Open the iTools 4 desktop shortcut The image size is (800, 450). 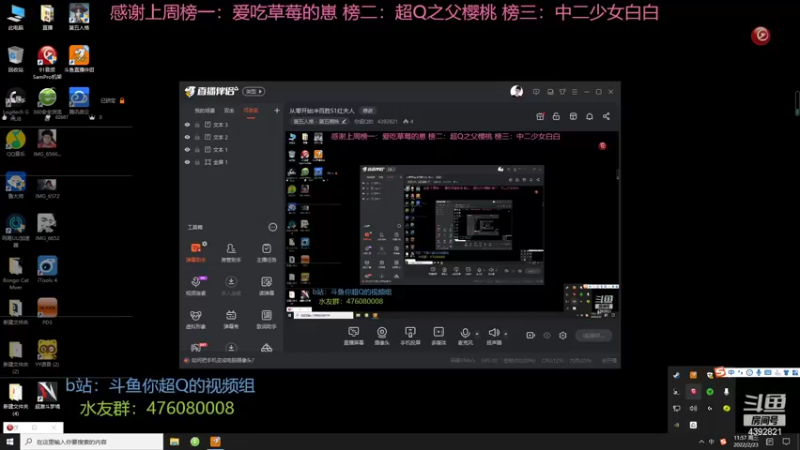47,269
